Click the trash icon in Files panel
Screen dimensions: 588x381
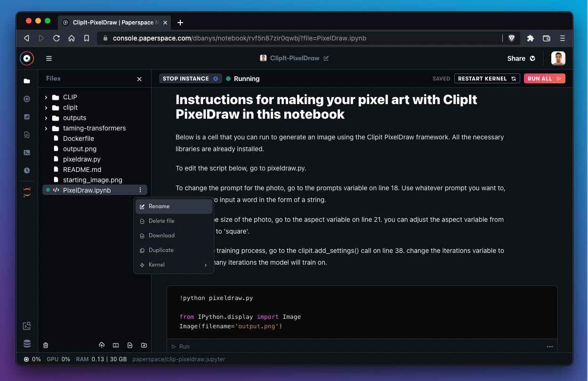46,345
